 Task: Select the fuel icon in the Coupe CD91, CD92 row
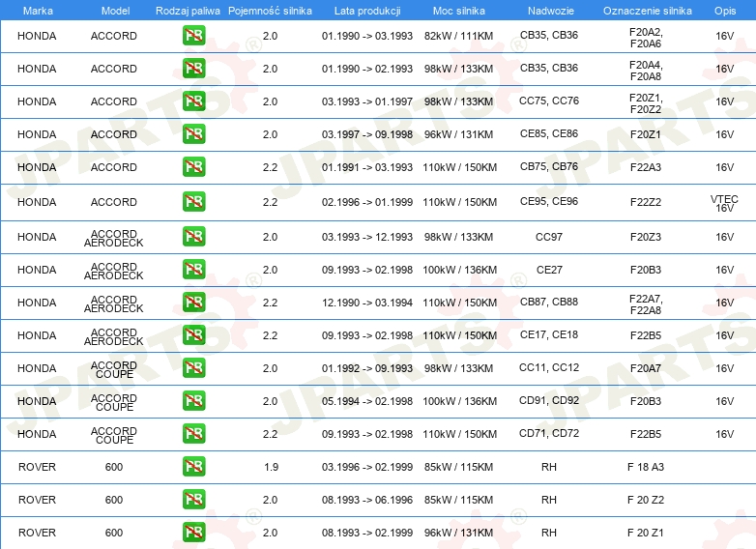193,400
